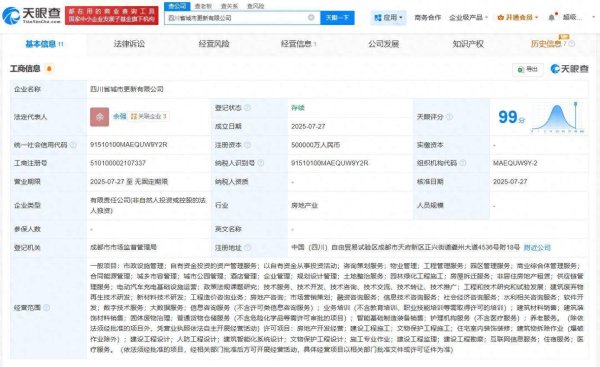Click the Tianyancha logo in the header
This screenshot has height=367, width=600.
click(x=31, y=15)
